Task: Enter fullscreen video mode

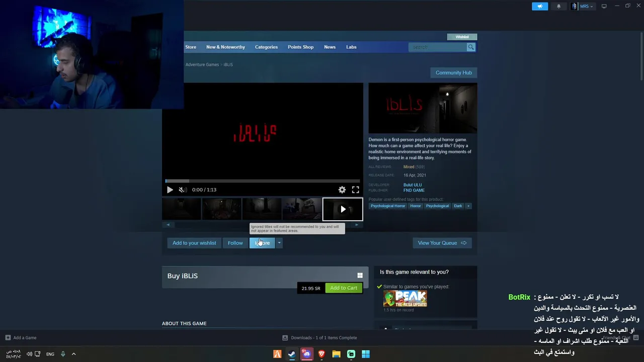Action: (x=355, y=190)
